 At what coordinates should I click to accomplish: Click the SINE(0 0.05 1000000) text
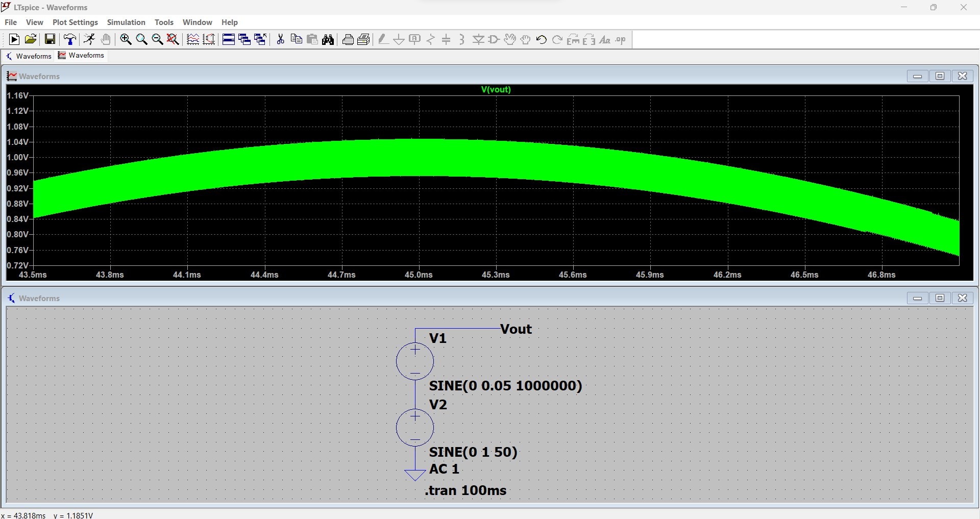tap(505, 386)
